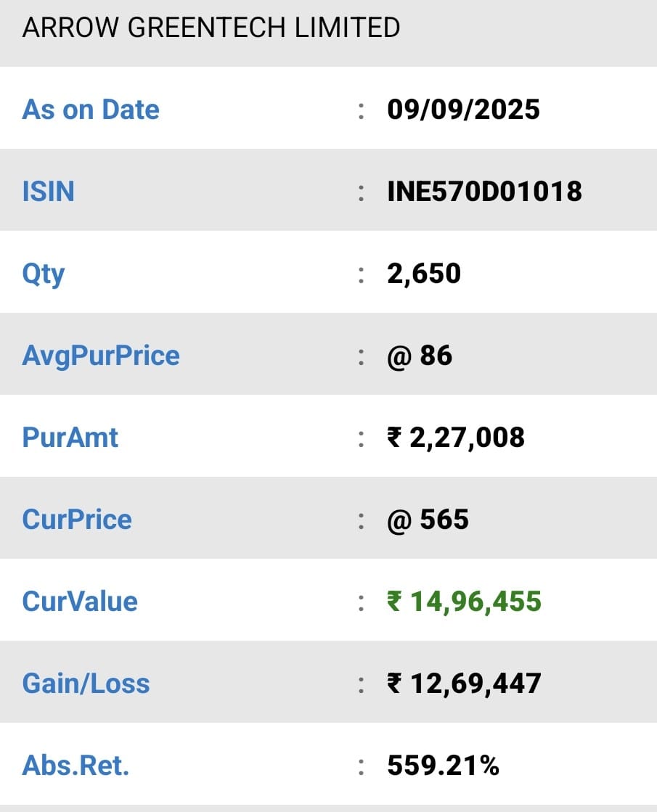The width and height of the screenshot is (657, 812).
Task: Click the Abs.Ret. label
Action: pos(76,766)
